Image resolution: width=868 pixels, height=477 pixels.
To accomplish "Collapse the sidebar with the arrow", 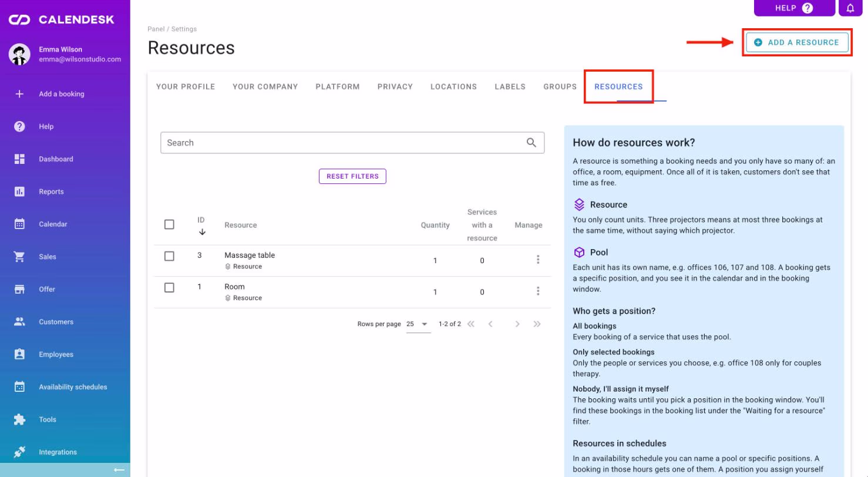I will pyautogui.click(x=119, y=470).
